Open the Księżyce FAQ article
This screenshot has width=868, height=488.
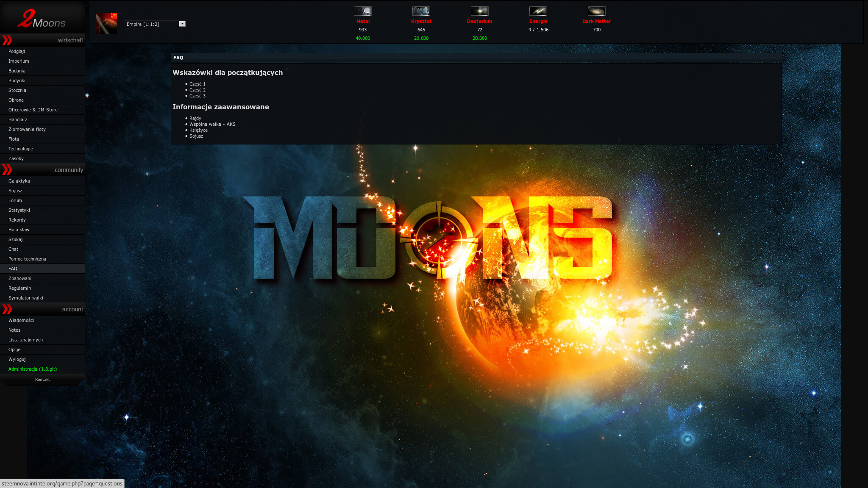coord(198,130)
